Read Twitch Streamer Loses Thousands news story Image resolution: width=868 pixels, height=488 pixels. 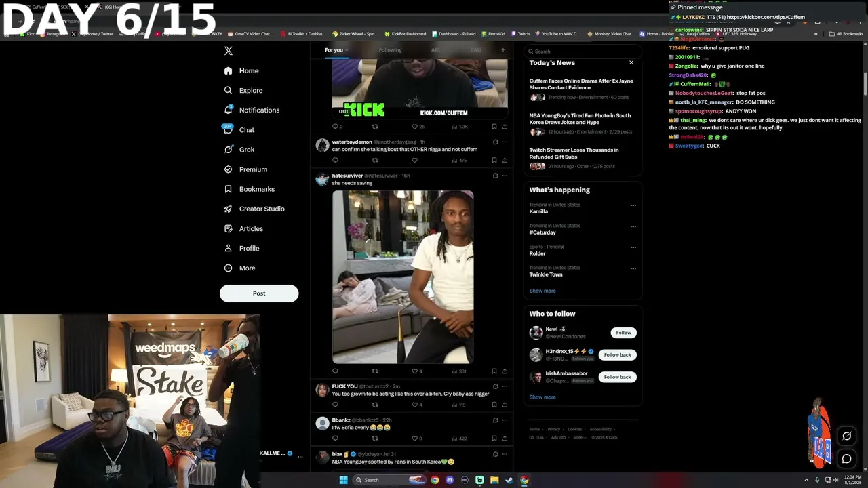point(582,158)
